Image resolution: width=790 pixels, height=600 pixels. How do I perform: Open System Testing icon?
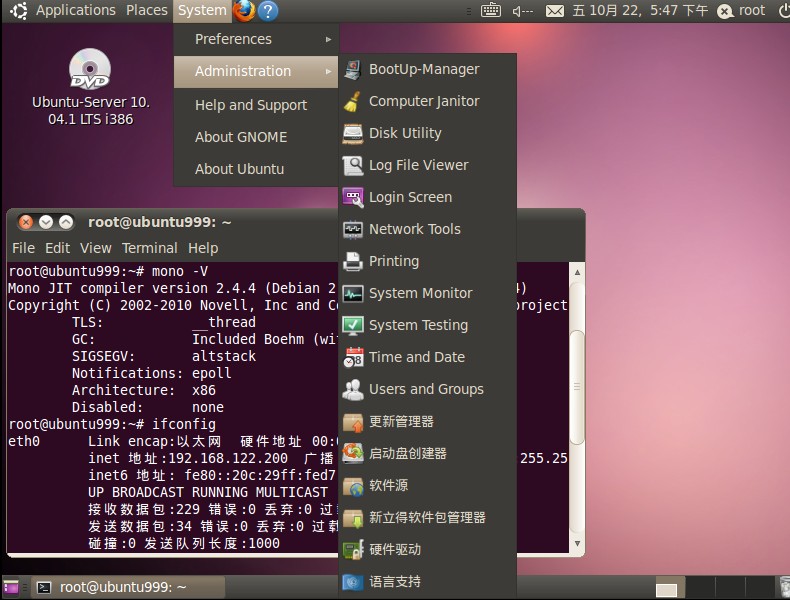click(x=353, y=325)
